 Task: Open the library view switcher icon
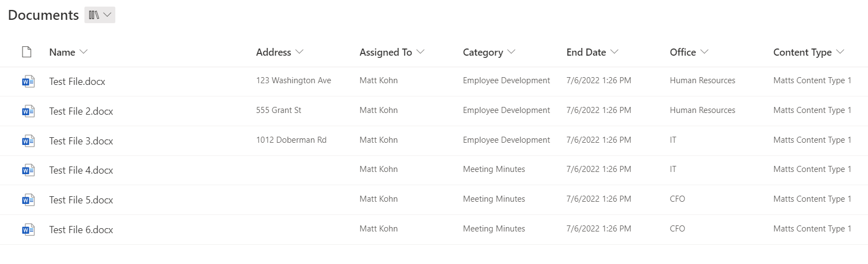[100, 15]
